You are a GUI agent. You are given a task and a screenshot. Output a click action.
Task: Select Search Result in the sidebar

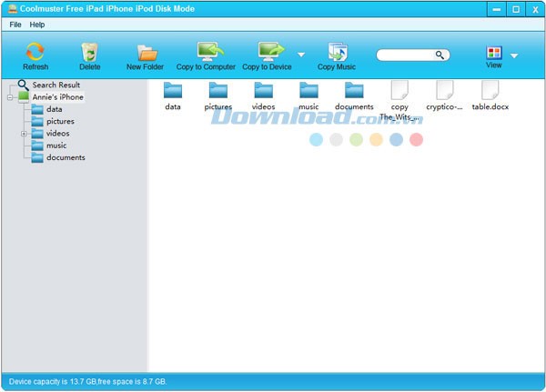(x=56, y=85)
